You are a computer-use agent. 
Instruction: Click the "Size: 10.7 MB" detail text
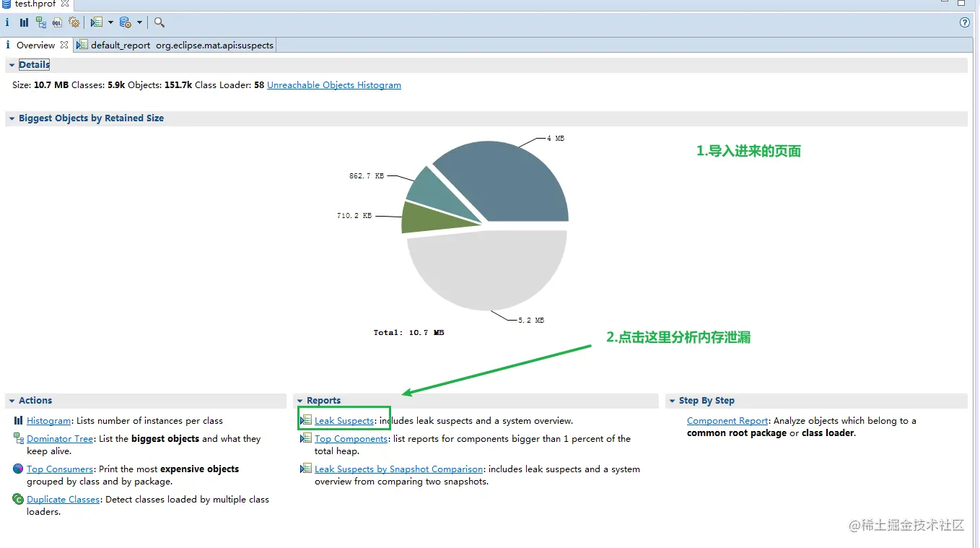point(40,85)
